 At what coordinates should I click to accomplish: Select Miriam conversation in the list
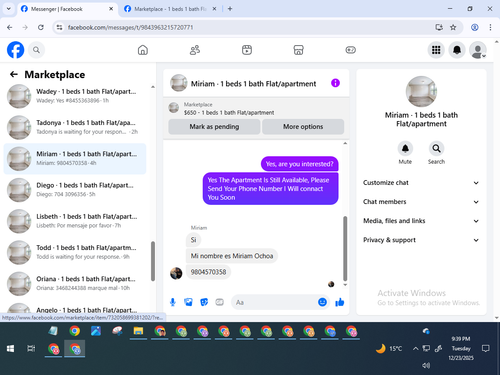(x=75, y=159)
